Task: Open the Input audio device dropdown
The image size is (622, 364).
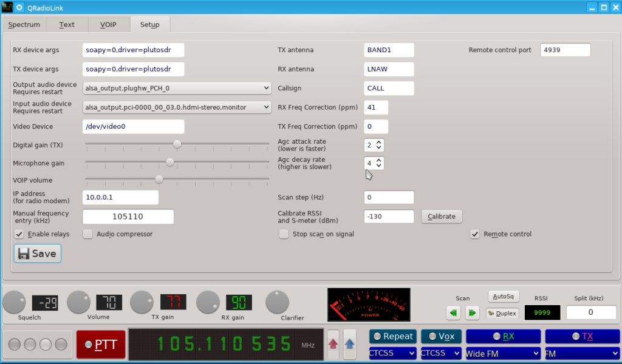Action: tap(177, 107)
